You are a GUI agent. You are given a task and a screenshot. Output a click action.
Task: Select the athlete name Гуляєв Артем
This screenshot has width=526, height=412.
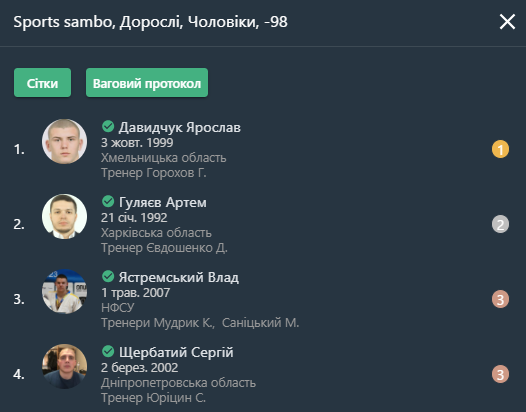pos(163,202)
